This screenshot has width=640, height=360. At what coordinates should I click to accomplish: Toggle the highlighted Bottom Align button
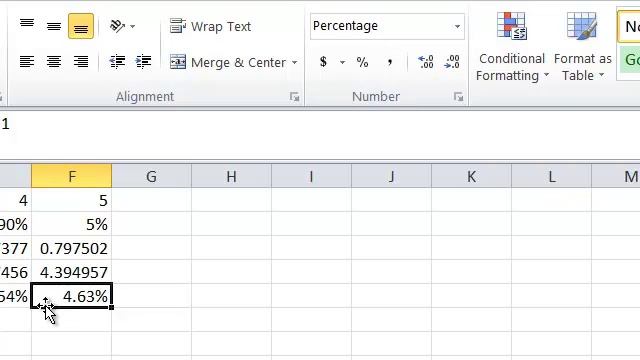(x=81, y=26)
